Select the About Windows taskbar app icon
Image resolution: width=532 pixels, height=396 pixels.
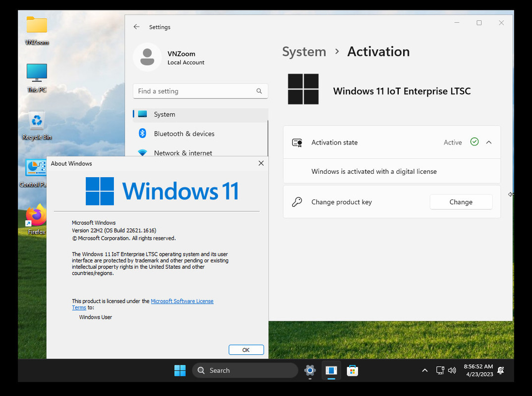331,370
